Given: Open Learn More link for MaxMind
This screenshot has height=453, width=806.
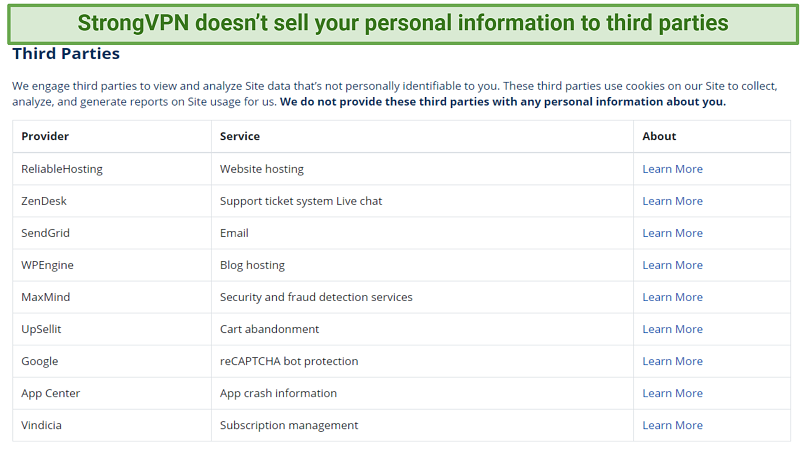Looking at the screenshot, I should coord(672,297).
